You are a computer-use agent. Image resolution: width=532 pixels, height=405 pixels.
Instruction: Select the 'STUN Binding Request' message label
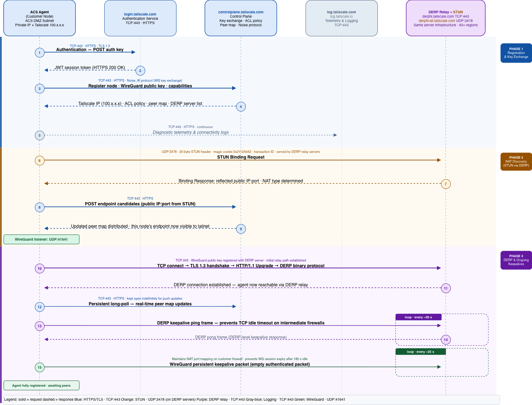(241, 157)
